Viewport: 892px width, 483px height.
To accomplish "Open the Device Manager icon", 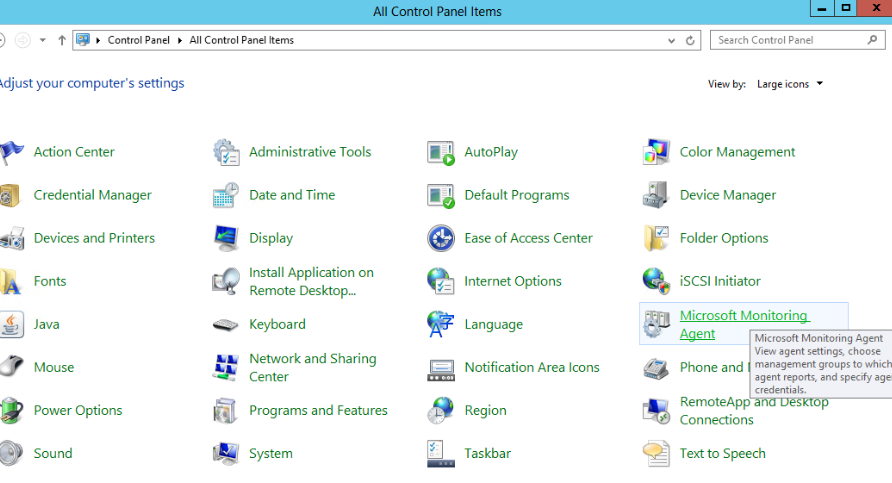I will pyautogui.click(x=656, y=195).
